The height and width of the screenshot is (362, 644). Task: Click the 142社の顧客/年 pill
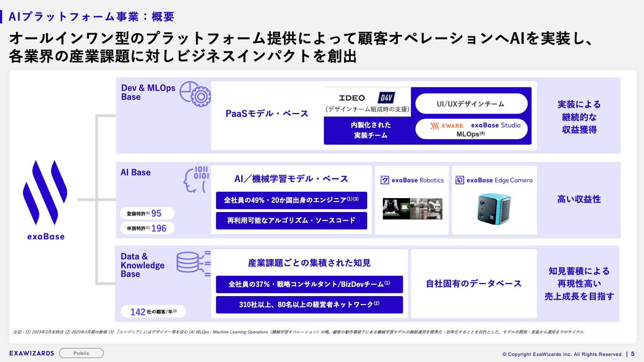[x=153, y=312]
